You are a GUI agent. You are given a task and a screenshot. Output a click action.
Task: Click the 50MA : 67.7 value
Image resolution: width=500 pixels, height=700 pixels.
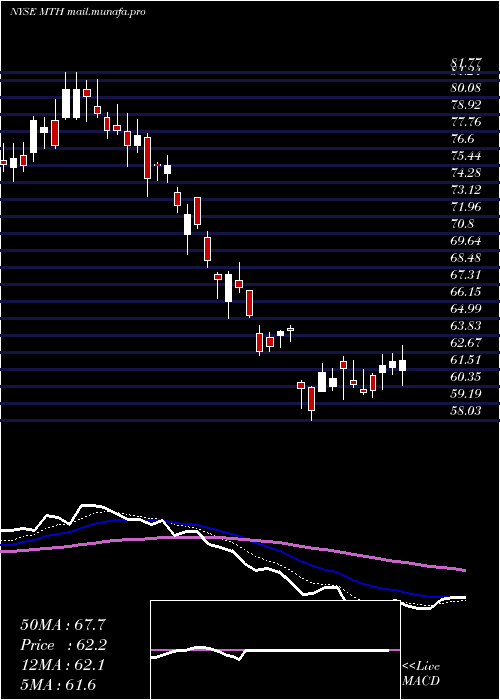click(64, 625)
